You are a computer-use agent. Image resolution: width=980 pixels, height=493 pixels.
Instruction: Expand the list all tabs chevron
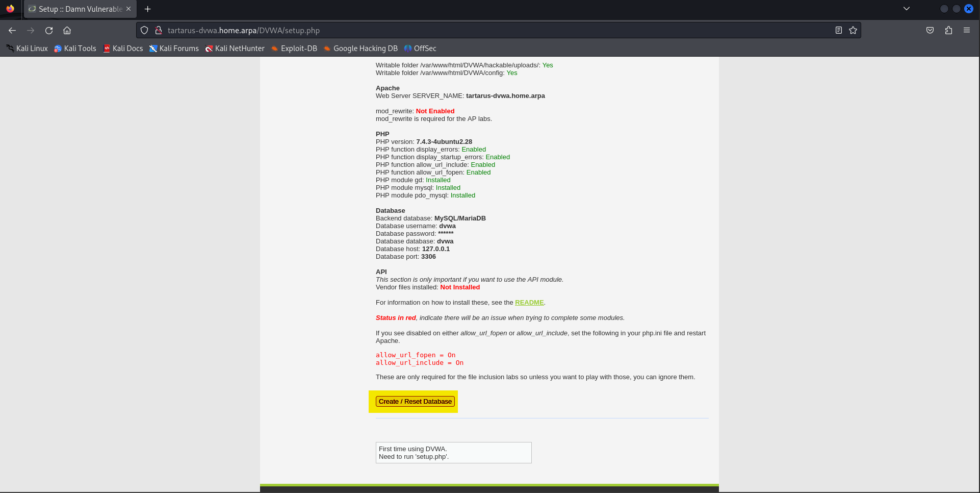(x=907, y=9)
